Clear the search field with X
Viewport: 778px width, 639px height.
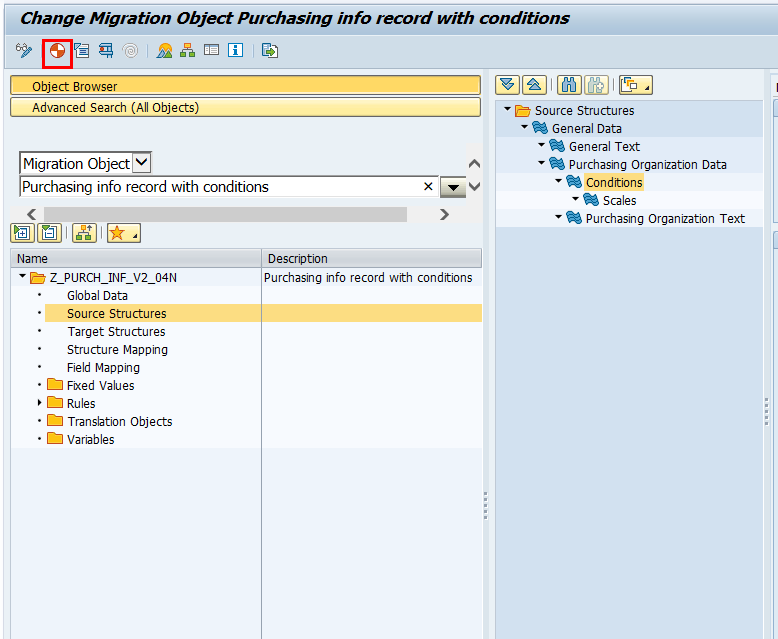(428, 187)
